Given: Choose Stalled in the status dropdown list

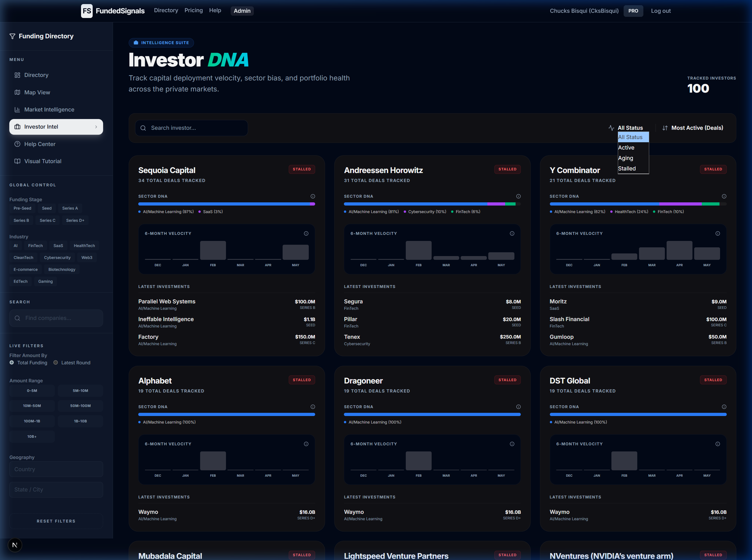Looking at the screenshot, I should click(633, 168).
